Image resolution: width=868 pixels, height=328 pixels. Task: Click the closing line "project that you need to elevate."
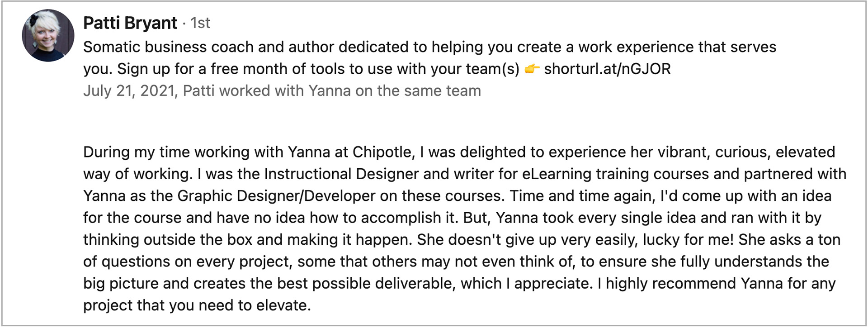pos(197,305)
